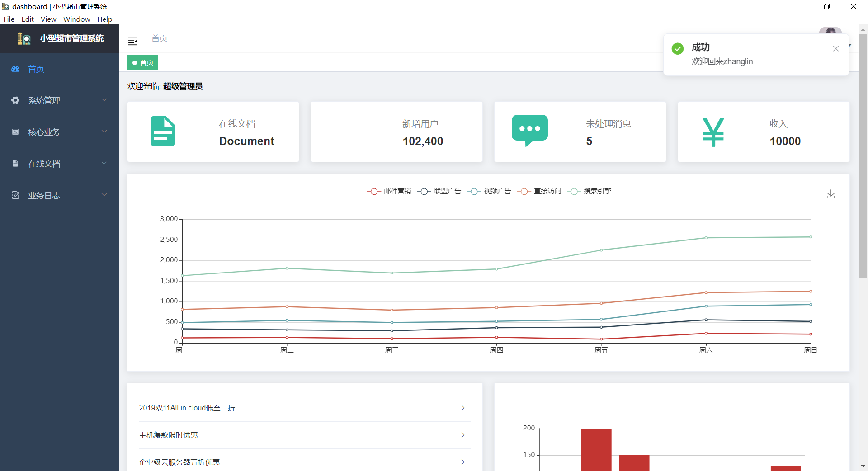Open chevron for 2019双11All in cloud item
This screenshot has width=868, height=471.
[x=463, y=408]
